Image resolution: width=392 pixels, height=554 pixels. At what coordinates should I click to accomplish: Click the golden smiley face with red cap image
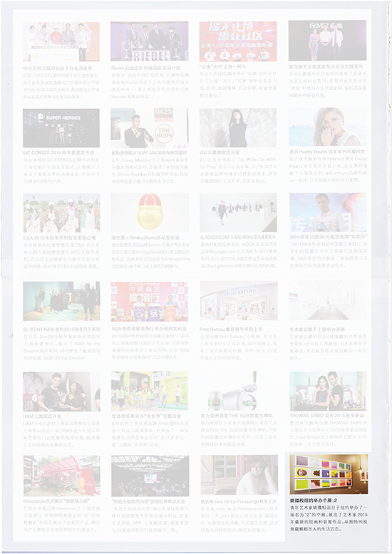tap(150, 212)
